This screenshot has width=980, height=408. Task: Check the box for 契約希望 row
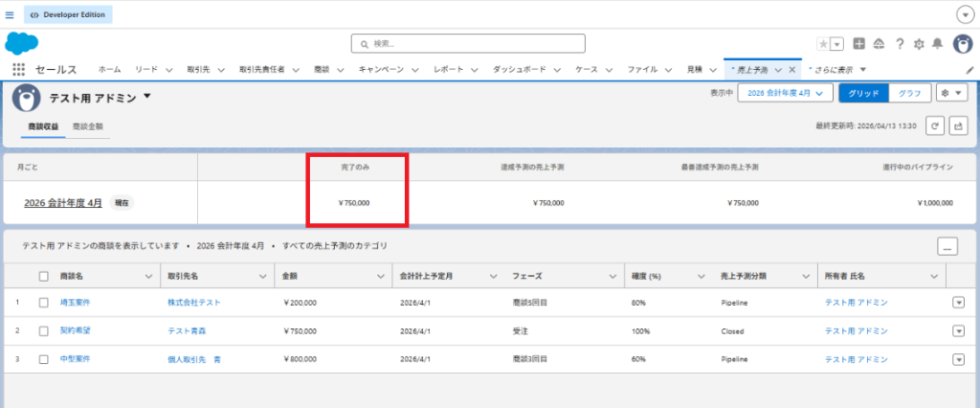coord(44,330)
